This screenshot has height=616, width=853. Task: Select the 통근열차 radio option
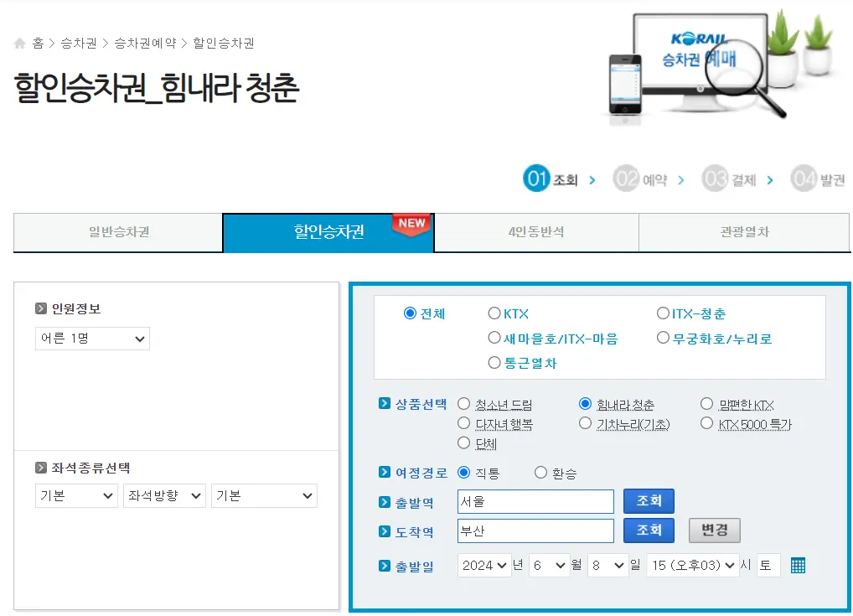tap(494, 362)
